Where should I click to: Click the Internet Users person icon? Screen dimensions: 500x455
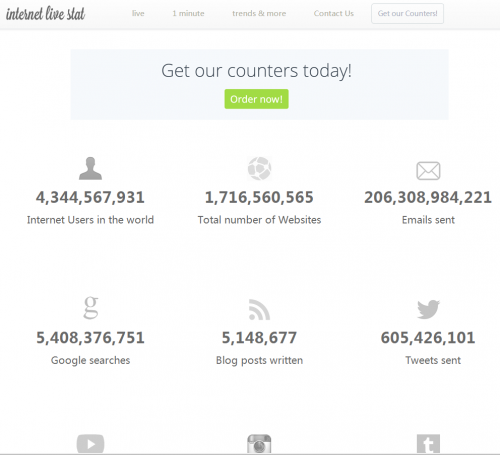tap(90, 168)
